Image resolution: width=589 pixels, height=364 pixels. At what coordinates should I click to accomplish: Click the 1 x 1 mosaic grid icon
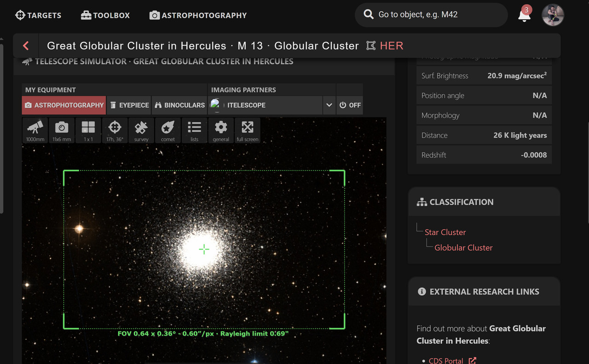click(x=88, y=130)
